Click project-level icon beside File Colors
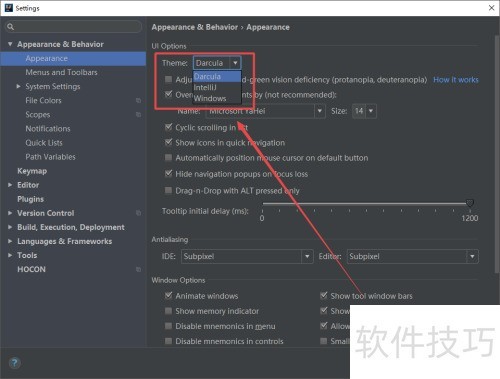 [x=138, y=100]
